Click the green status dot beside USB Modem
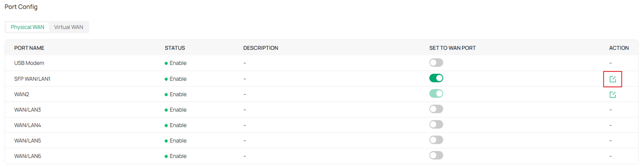The height and width of the screenshot is (168, 644). tap(166, 63)
